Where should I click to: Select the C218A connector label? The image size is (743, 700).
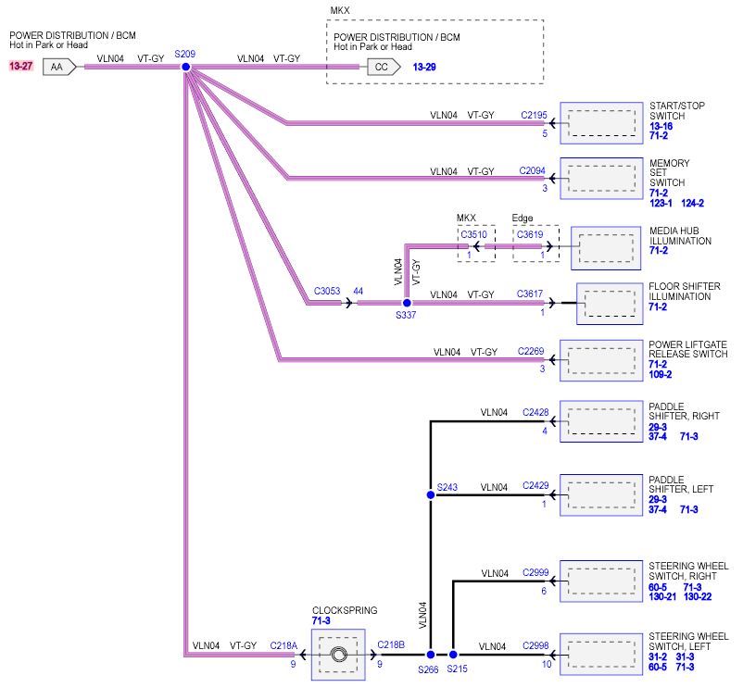283,644
